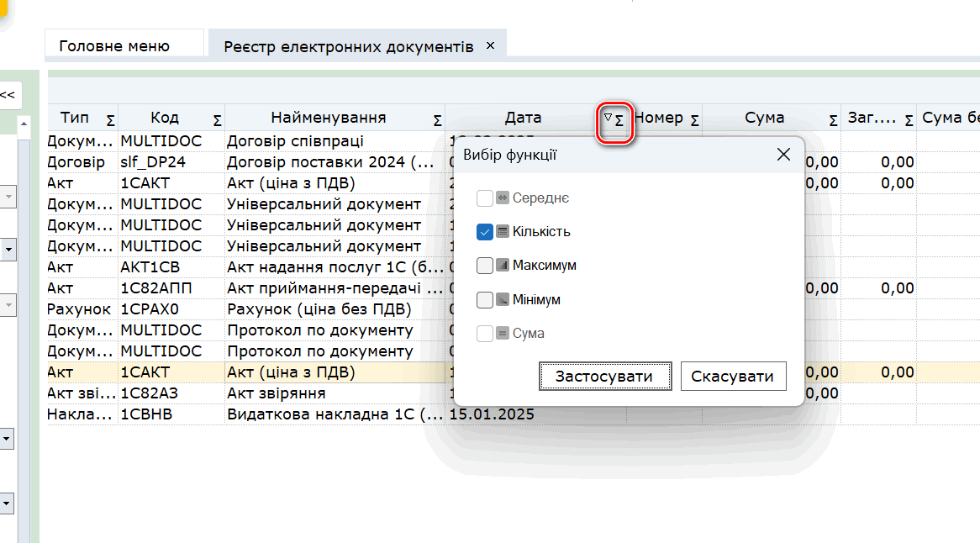Click the sigma icon in Заг. column
This screenshot has width=980, height=543.
909,120
